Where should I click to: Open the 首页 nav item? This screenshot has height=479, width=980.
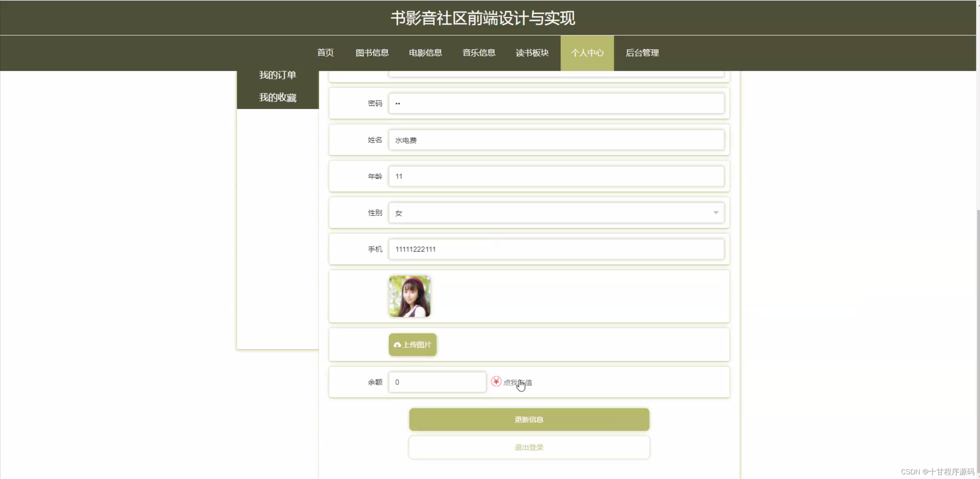point(325,53)
